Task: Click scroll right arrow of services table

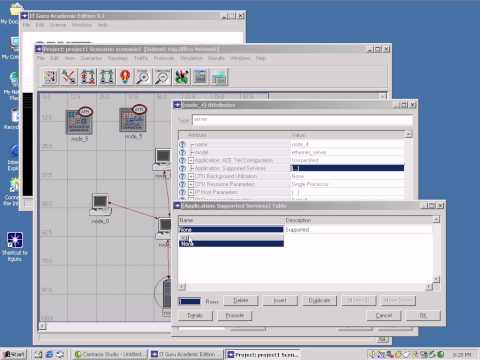Action: pyautogui.click(x=429, y=287)
